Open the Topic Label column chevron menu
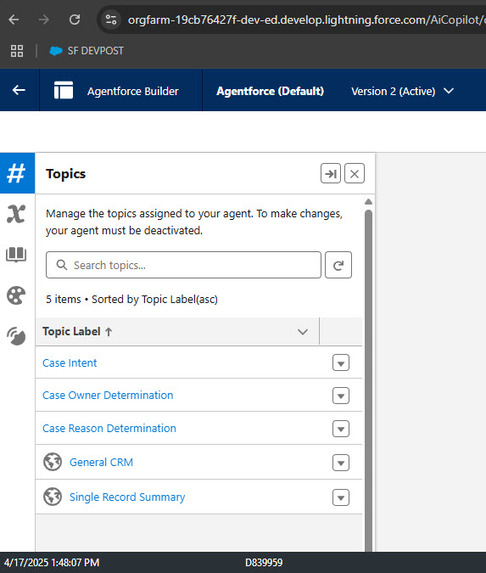The width and height of the screenshot is (486, 573). click(x=303, y=332)
